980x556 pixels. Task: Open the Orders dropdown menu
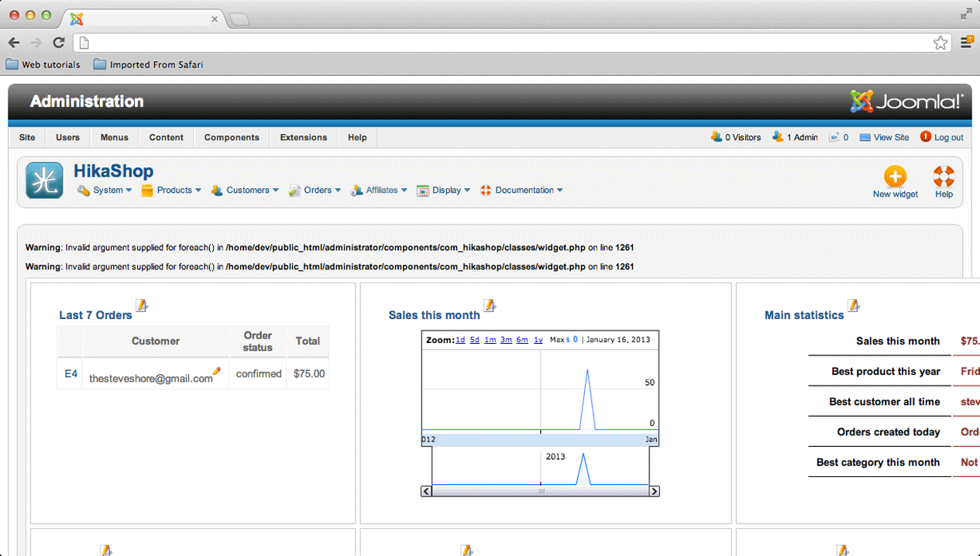point(315,190)
